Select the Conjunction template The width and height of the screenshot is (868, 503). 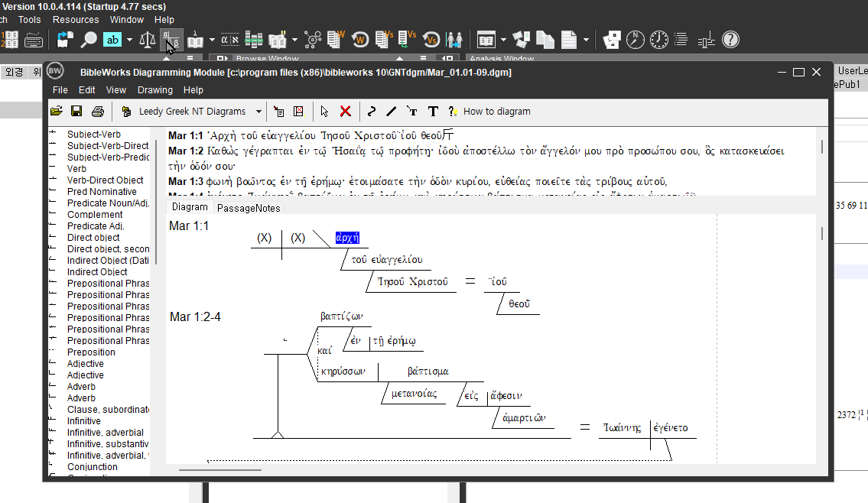92,467
